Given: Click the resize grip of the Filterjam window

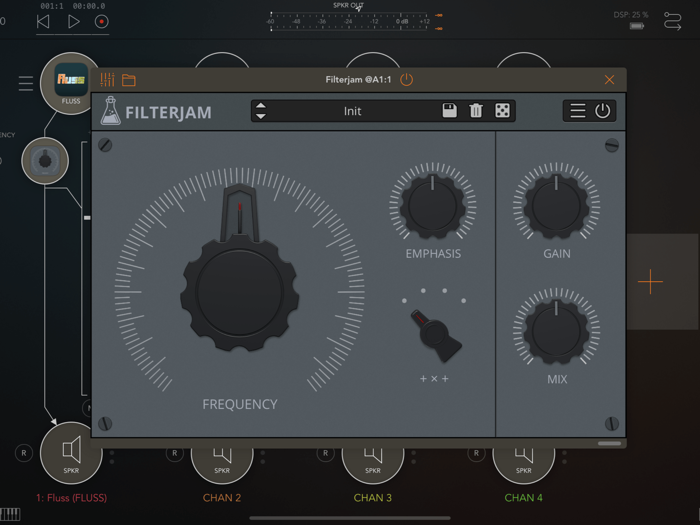Looking at the screenshot, I should (609, 443).
